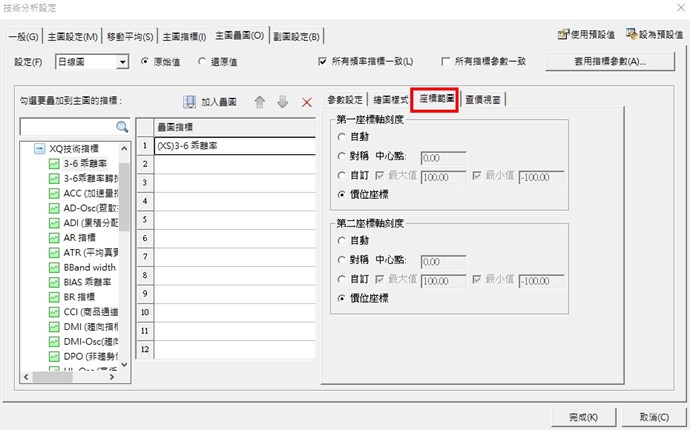690x430 pixels.
Task: Select the CCI indicator icon
Action: (54, 312)
